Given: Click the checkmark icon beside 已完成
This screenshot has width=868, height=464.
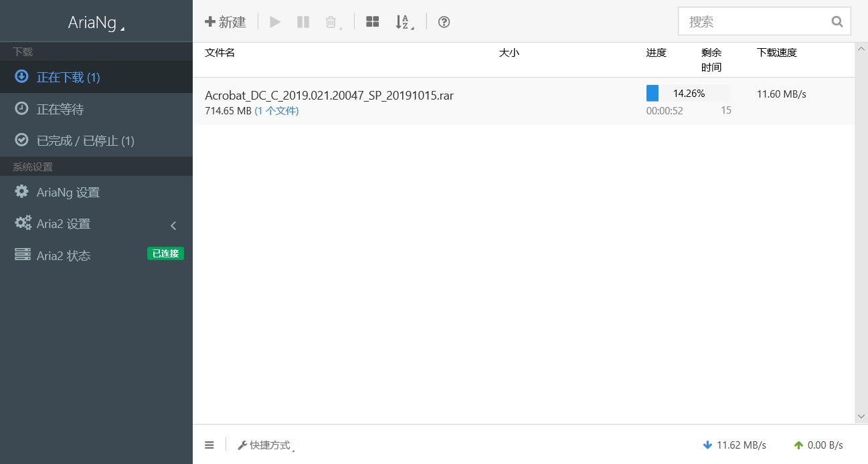Looking at the screenshot, I should click(21, 139).
